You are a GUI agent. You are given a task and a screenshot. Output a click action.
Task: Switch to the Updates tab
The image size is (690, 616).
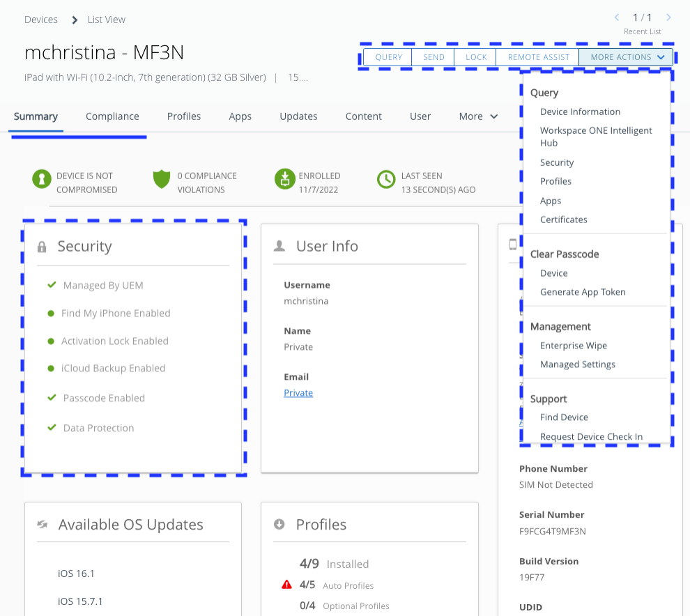298,116
